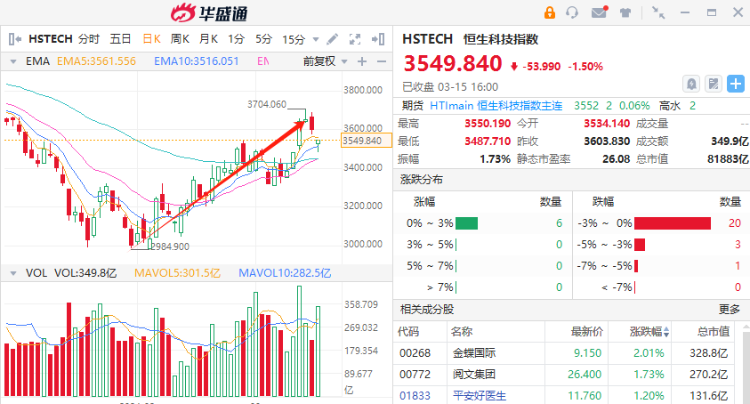Open the messages envelope icon
Screen dimensions: 750x404
[x=599, y=13]
